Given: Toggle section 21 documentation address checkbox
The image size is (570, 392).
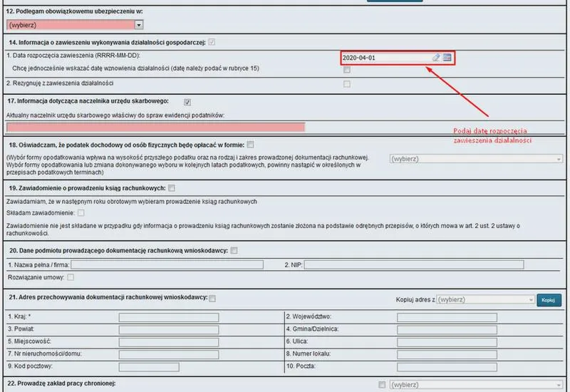Looking at the screenshot, I should pyautogui.click(x=212, y=298).
